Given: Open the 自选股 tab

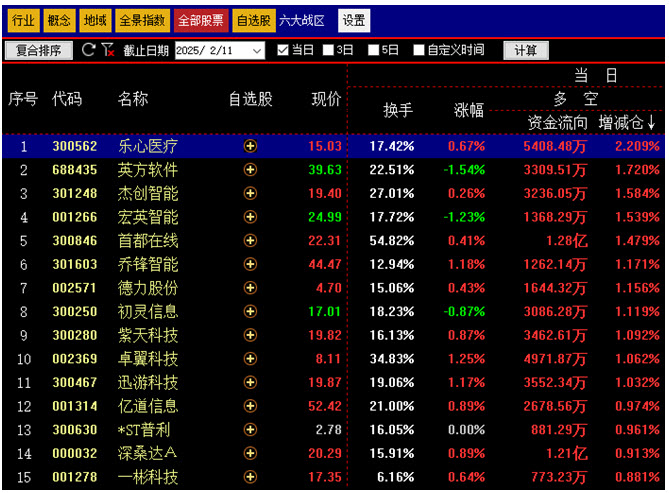Looking at the screenshot, I should point(253,20).
